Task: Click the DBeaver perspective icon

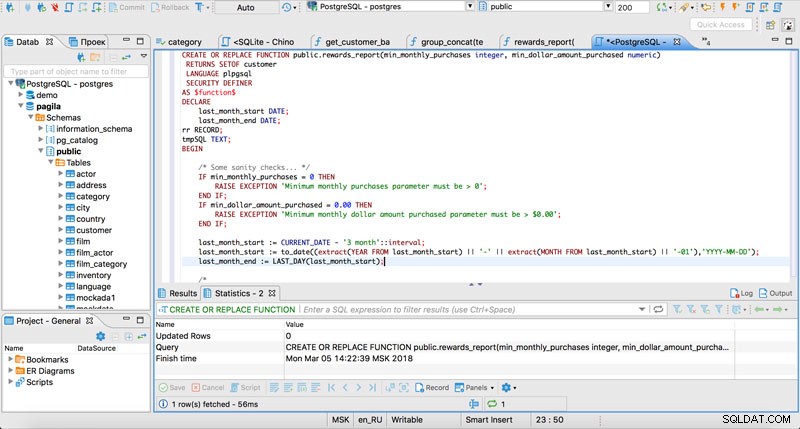Action: coord(788,24)
